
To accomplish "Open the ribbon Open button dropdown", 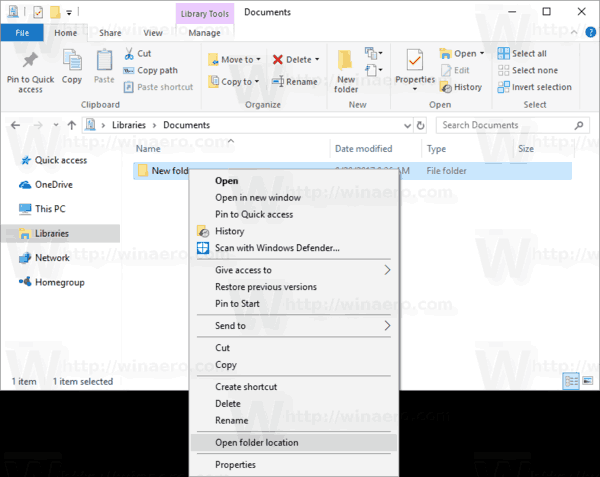I will 482,54.
